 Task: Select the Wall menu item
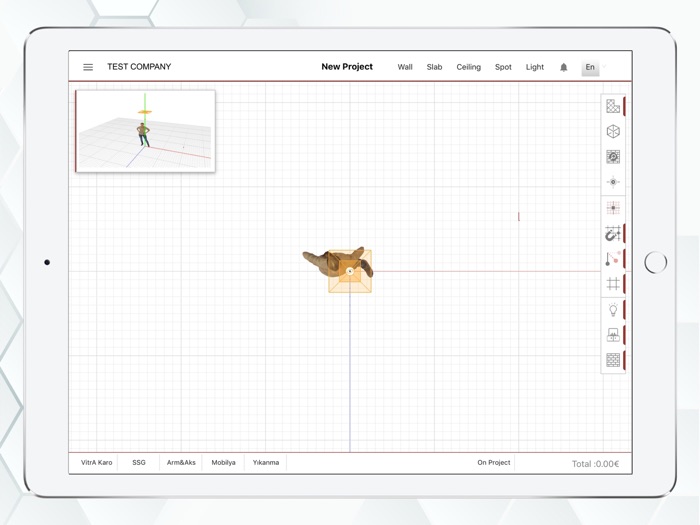coord(405,67)
